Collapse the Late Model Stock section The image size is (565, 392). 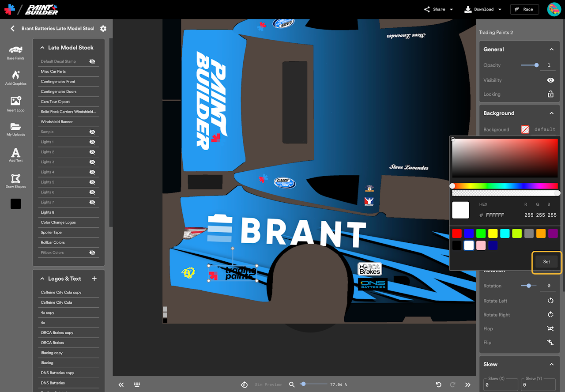tap(42, 48)
